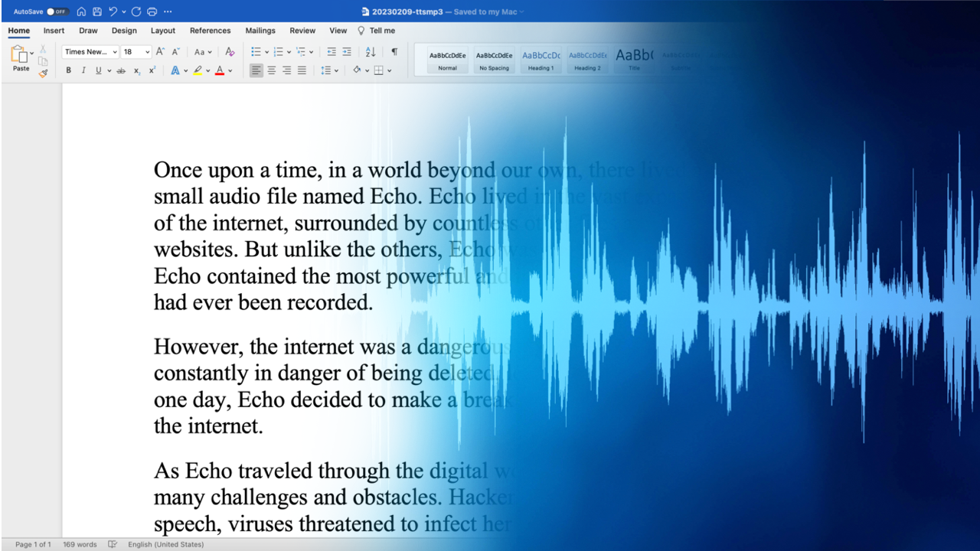The width and height of the screenshot is (980, 551).
Task: Toggle paragraph marks visibility
Action: click(394, 52)
